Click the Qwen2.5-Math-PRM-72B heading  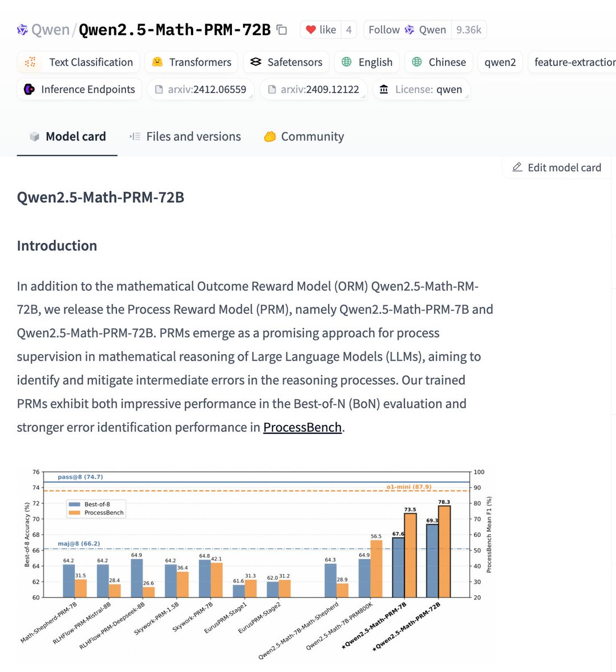(x=100, y=197)
